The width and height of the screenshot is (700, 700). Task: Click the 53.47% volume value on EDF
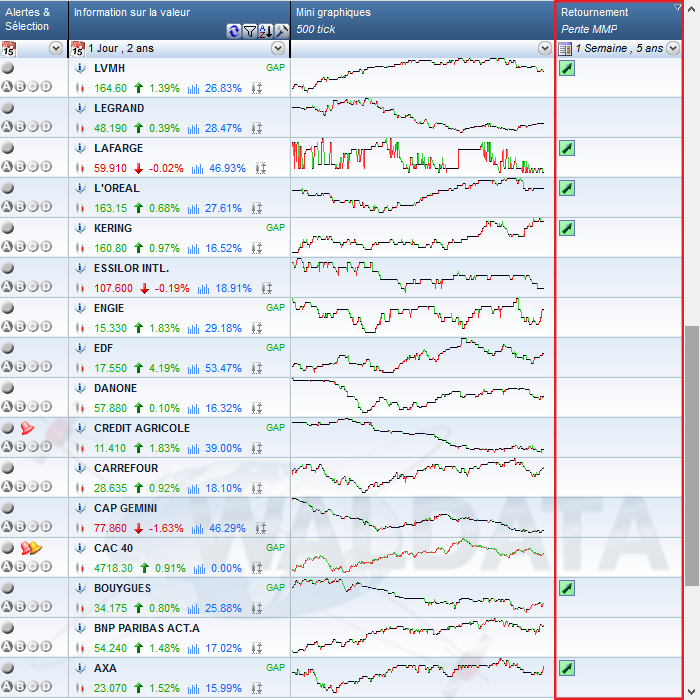[x=223, y=368]
